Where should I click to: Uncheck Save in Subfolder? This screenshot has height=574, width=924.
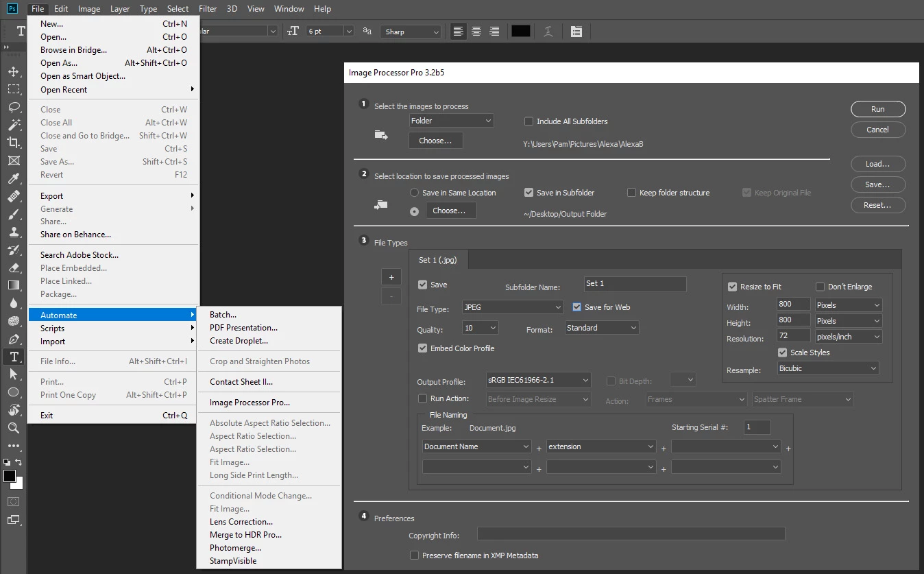coord(528,193)
